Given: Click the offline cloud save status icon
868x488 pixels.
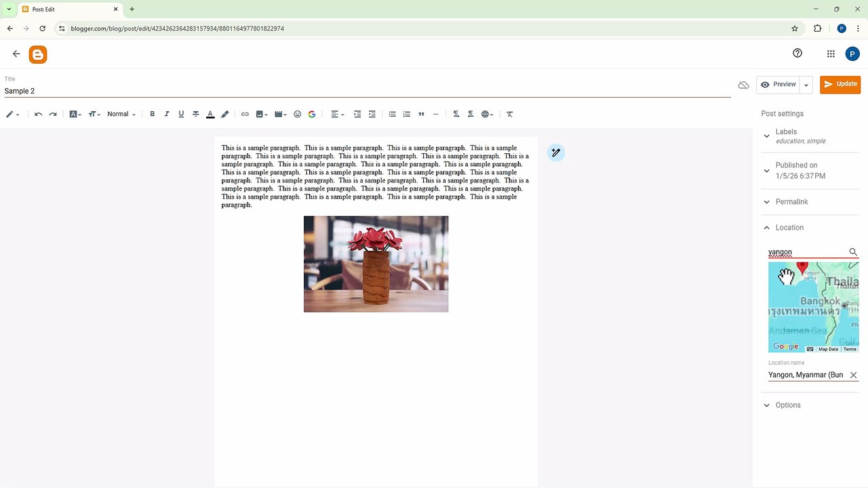Looking at the screenshot, I should [x=744, y=85].
